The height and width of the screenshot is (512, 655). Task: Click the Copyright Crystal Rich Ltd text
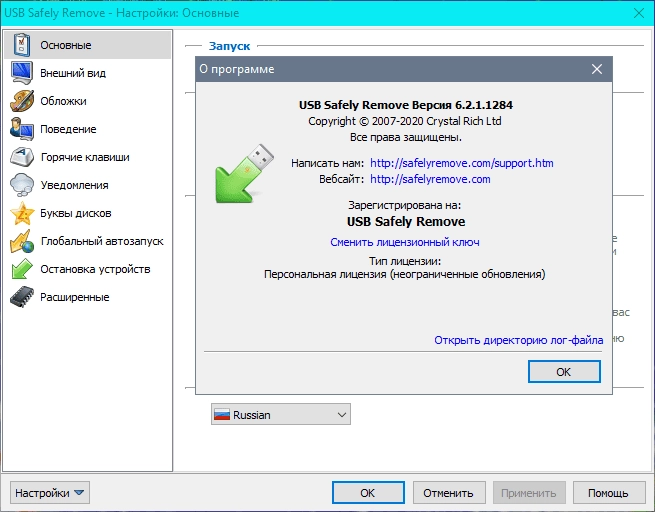pyautogui.click(x=405, y=121)
